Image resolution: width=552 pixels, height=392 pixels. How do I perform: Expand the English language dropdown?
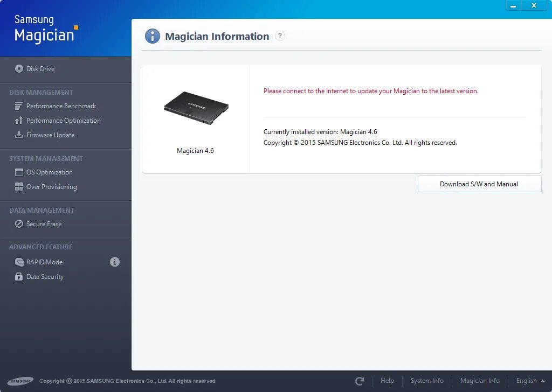tap(527, 380)
